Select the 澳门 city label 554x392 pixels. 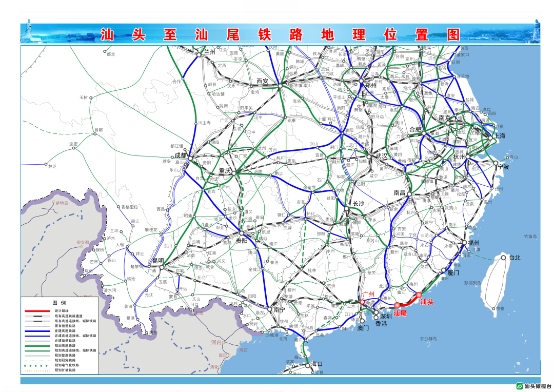[363, 328]
